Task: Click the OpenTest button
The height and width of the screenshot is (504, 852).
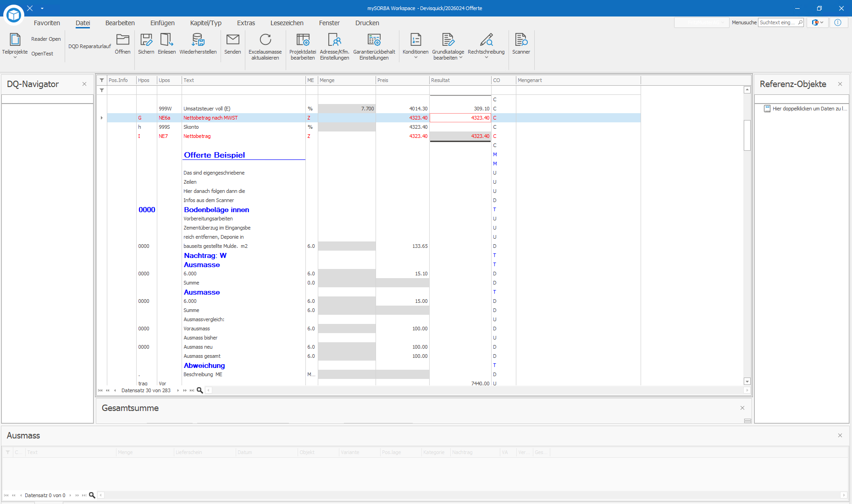Action: (x=42, y=54)
